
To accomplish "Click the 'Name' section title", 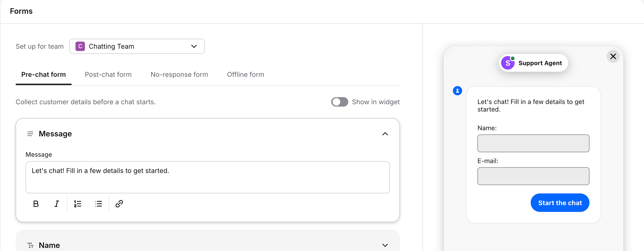I will click(x=49, y=245).
